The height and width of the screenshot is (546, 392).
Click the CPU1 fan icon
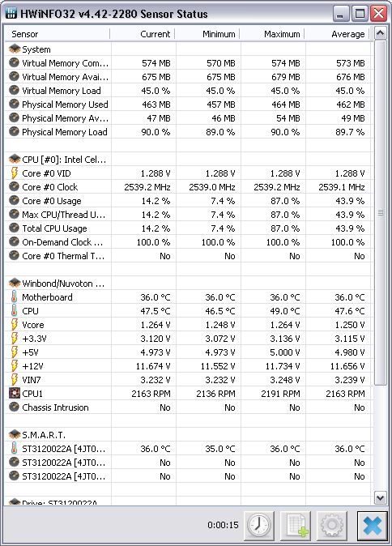click(x=15, y=394)
